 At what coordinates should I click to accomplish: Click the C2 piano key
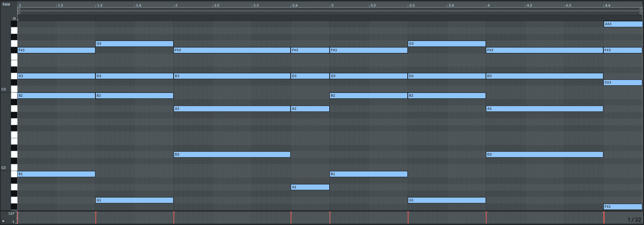[14, 168]
